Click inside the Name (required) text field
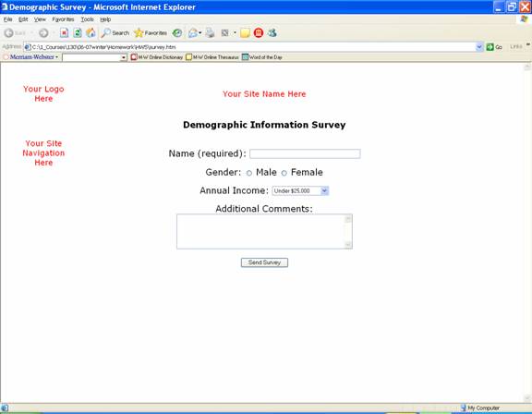 [x=305, y=153]
